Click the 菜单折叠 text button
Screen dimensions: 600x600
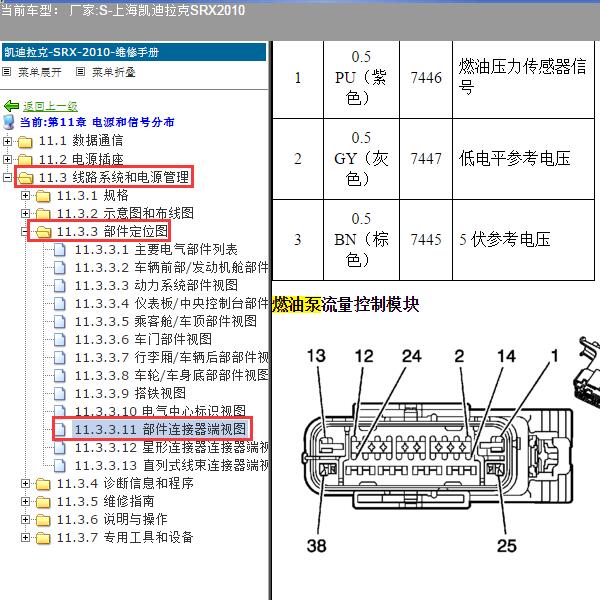pyautogui.click(x=114, y=72)
